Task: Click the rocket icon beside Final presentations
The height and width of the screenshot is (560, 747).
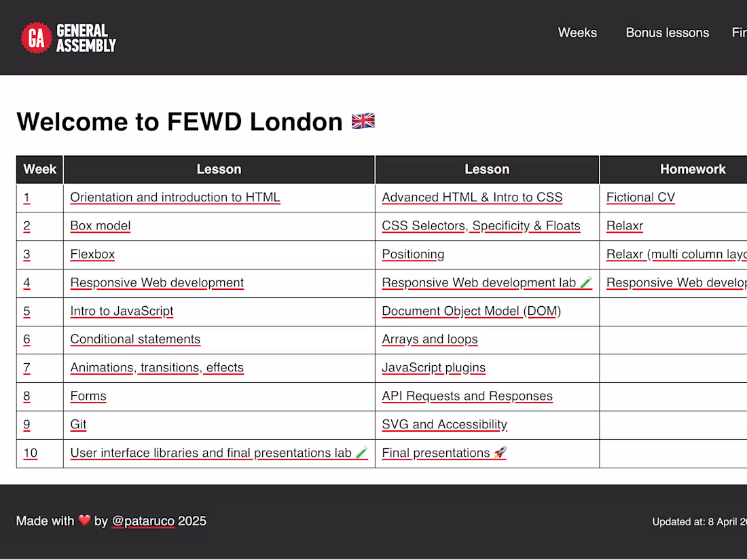Action: coord(500,453)
